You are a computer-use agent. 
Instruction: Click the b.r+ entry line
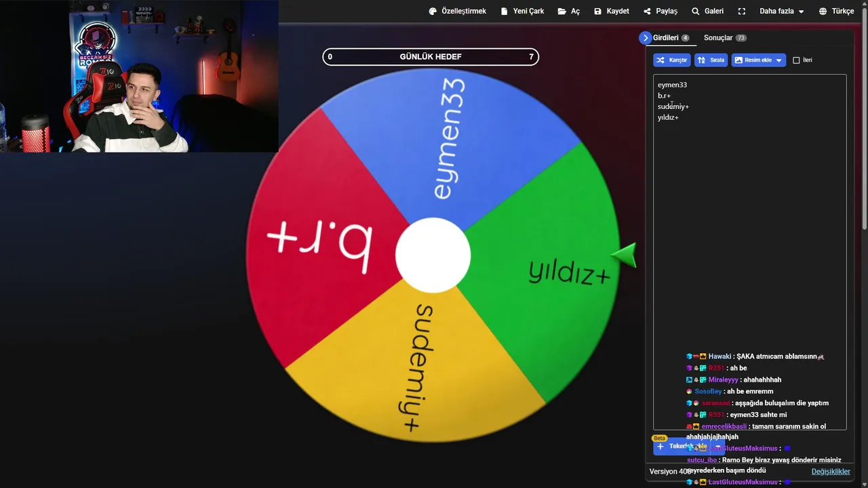664,96
